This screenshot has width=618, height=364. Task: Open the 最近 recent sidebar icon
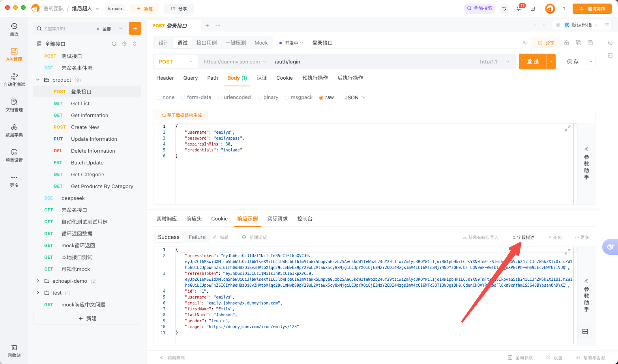[14, 29]
